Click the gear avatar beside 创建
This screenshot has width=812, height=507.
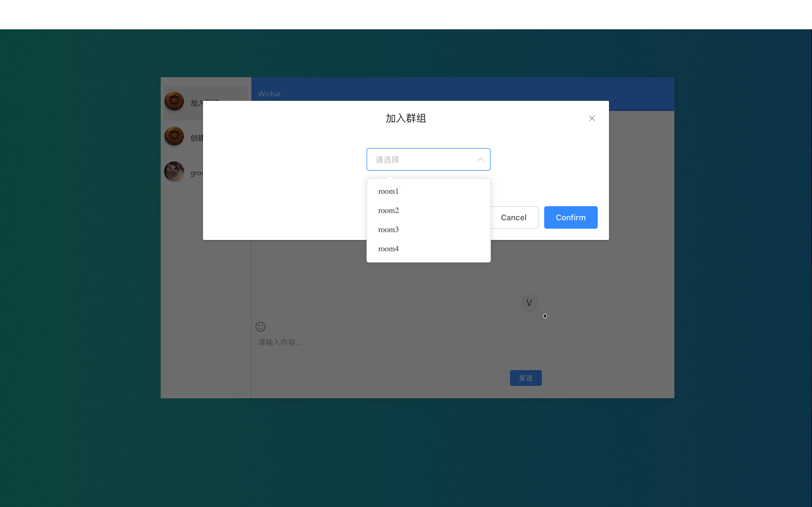(x=174, y=136)
